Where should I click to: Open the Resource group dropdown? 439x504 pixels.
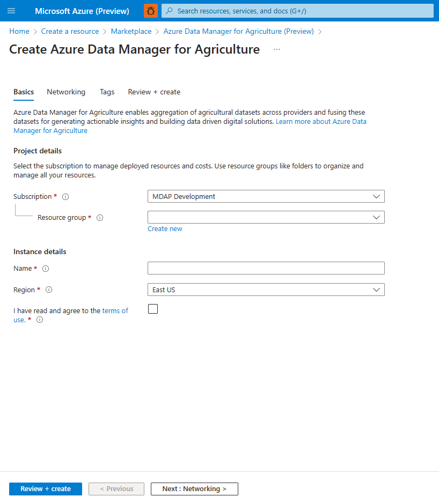266,217
